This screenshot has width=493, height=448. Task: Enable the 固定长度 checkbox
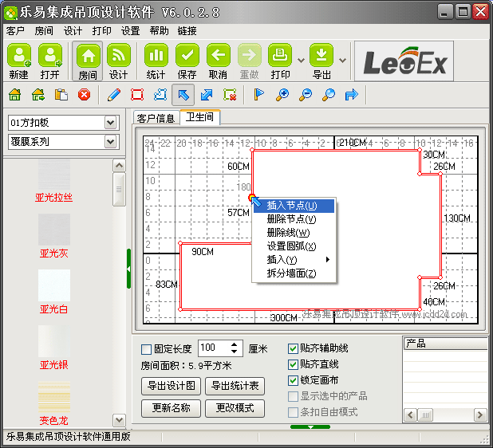point(146,349)
